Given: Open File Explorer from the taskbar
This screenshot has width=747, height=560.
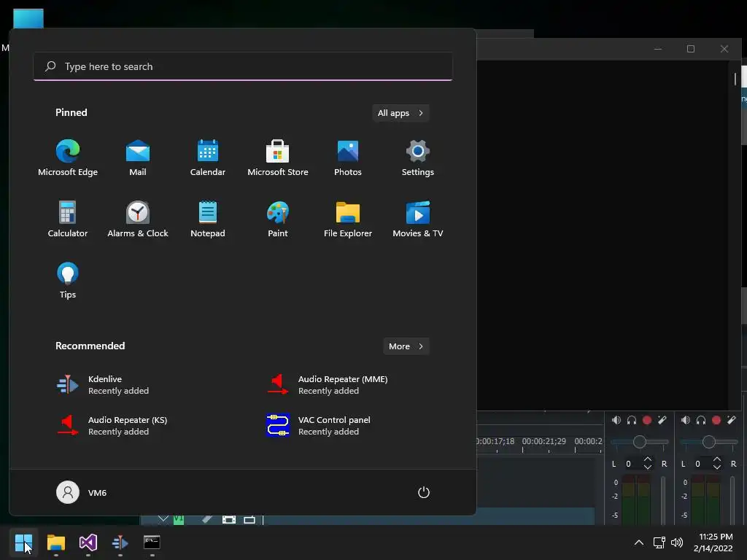Looking at the screenshot, I should [55, 542].
